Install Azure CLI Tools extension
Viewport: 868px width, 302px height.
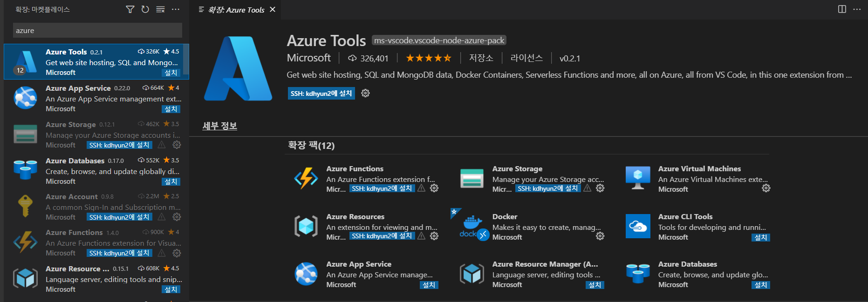pos(761,237)
